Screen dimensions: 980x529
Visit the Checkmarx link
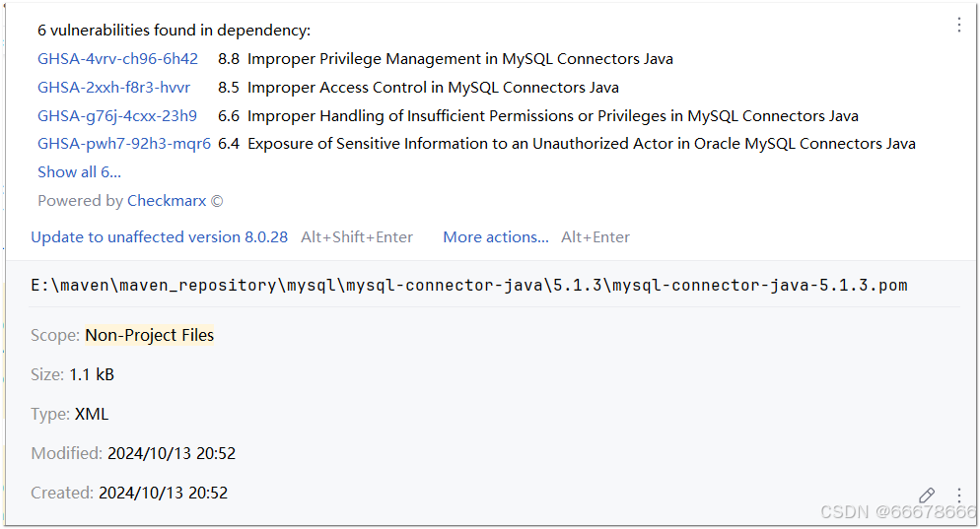[x=167, y=201]
